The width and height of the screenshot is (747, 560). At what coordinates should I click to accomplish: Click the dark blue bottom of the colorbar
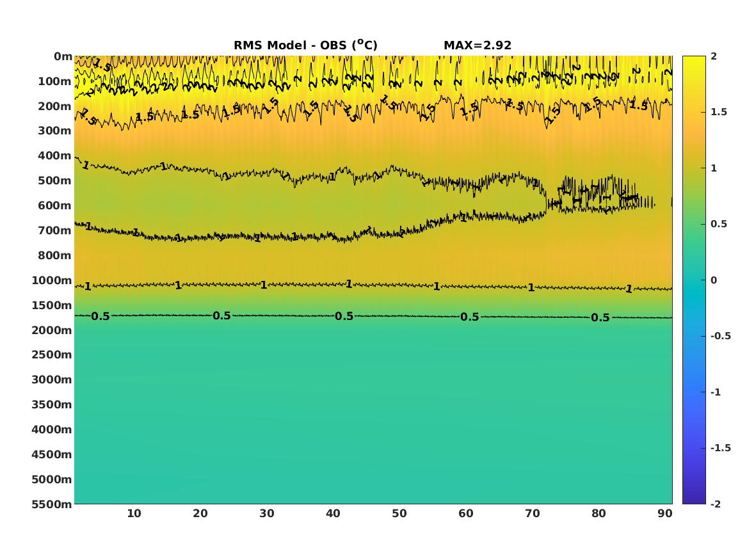pos(694,500)
